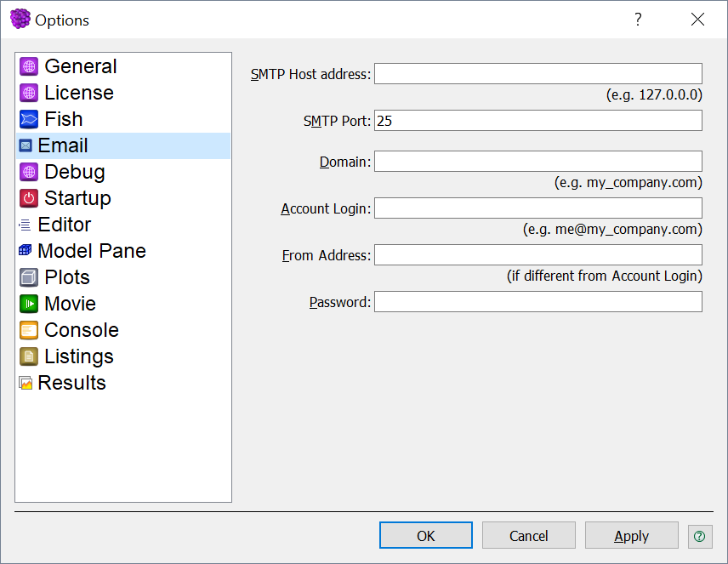Open the Results chart icon

pyautogui.click(x=25, y=383)
